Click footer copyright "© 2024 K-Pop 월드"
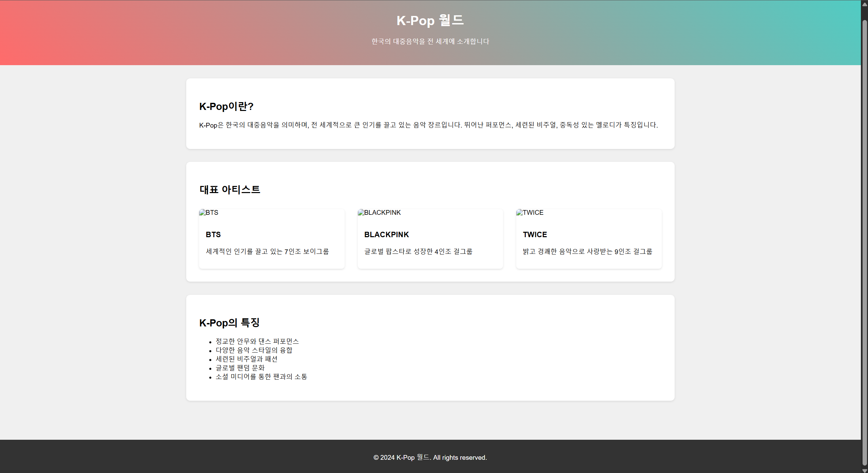Viewport: 868px width, 473px height. [x=402, y=457]
